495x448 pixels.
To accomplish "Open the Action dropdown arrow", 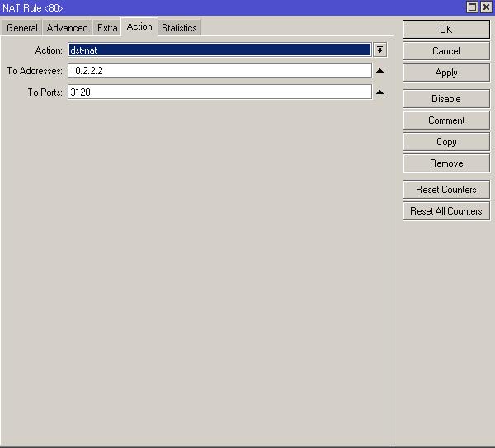I will point(379,50).
